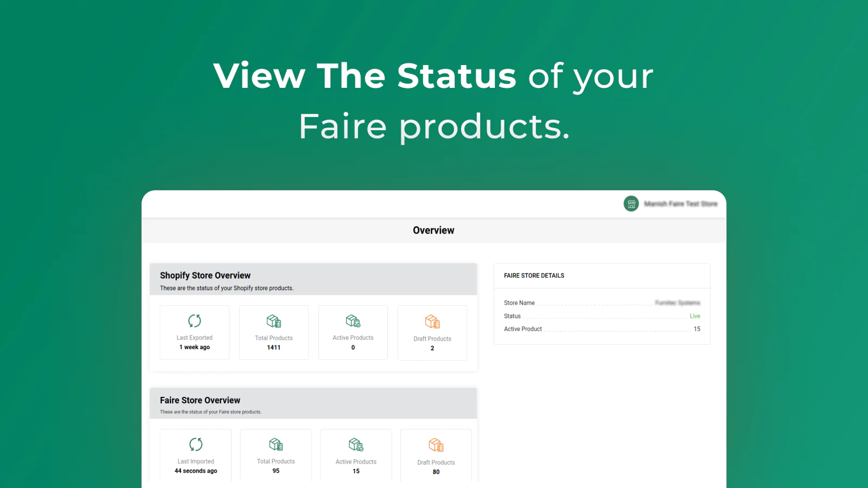Click the Status label in store details
The width and height of the screenshot is (868, 488).
coord(512,316)
